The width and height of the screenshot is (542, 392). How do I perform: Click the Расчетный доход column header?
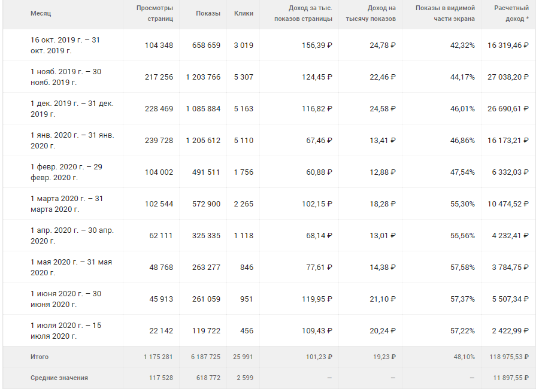pyautogui.click(x=511, y=13)
